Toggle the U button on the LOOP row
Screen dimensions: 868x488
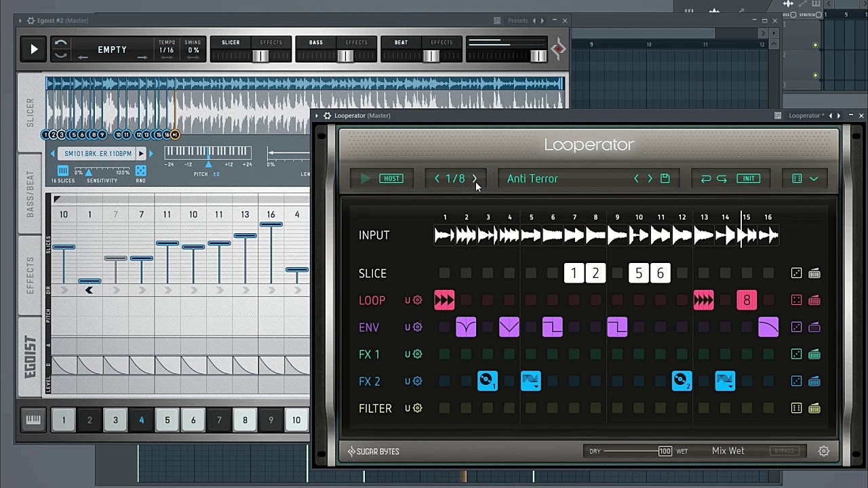[408, 300]
